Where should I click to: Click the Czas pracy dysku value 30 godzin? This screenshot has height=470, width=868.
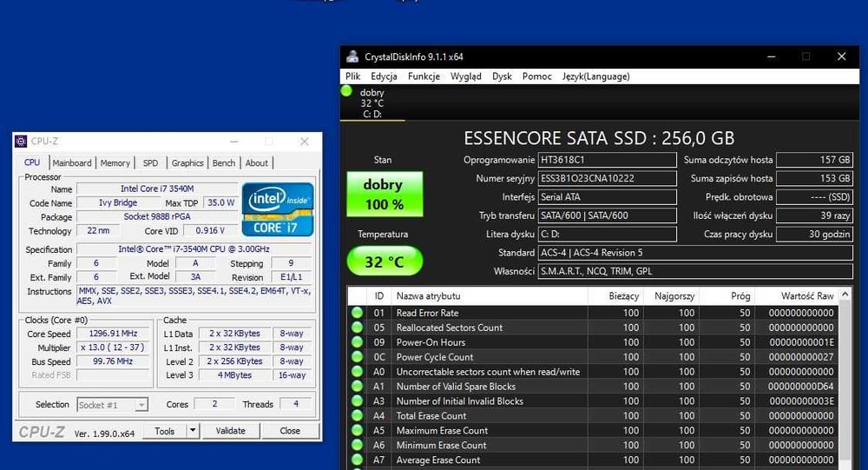[x=814, y=235]
